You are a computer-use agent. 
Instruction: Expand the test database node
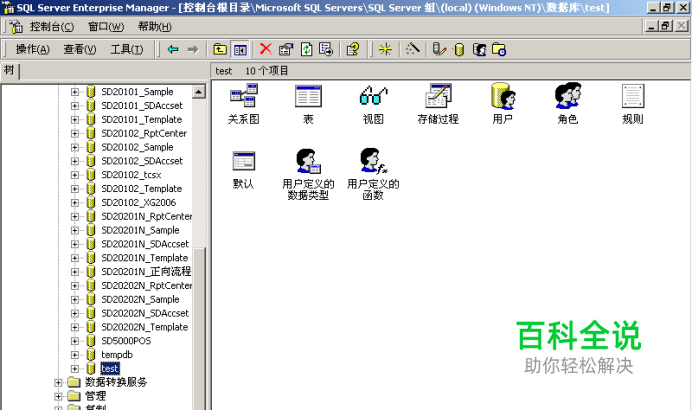point(75,369)
